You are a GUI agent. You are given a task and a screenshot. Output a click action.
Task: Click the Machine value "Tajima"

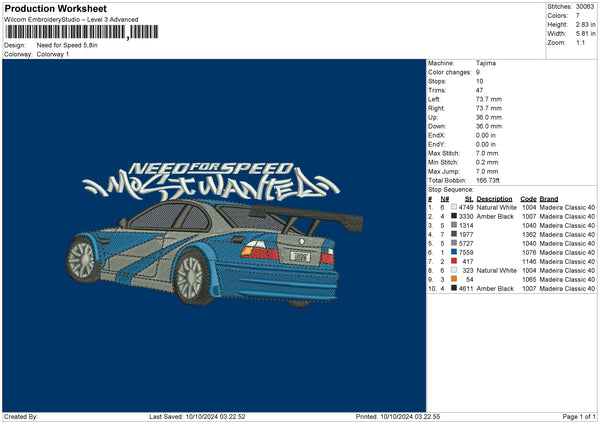(486, 63)
